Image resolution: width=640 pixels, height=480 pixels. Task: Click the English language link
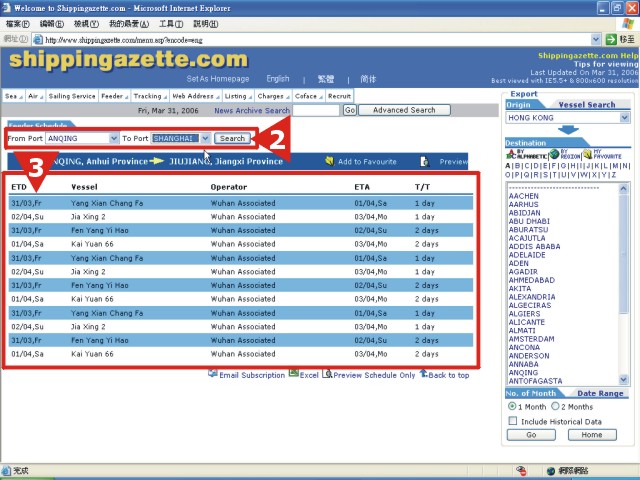pyautogui.click(x=278, y=79)
